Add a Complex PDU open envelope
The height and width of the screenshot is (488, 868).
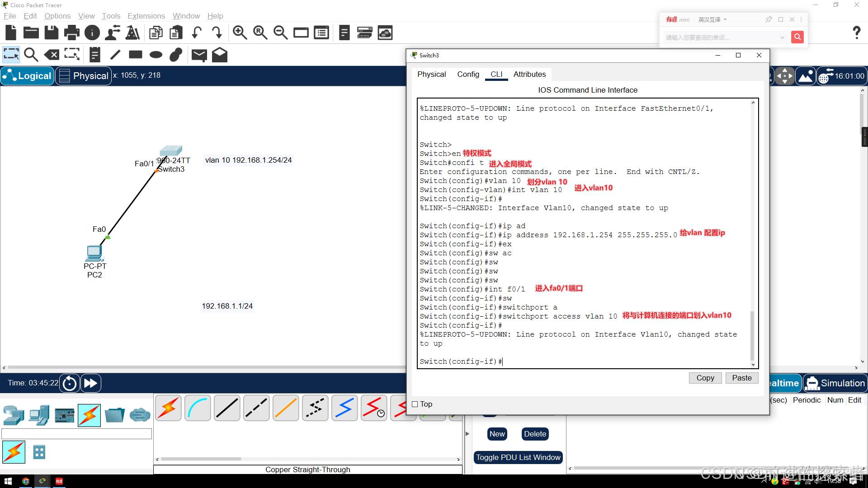coord(220,55)
